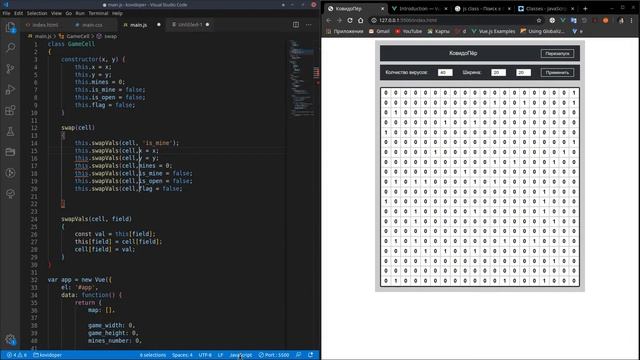This screenshot has width=640, height=360.
Task: Reload the browser page
Action: pos(350,20)
